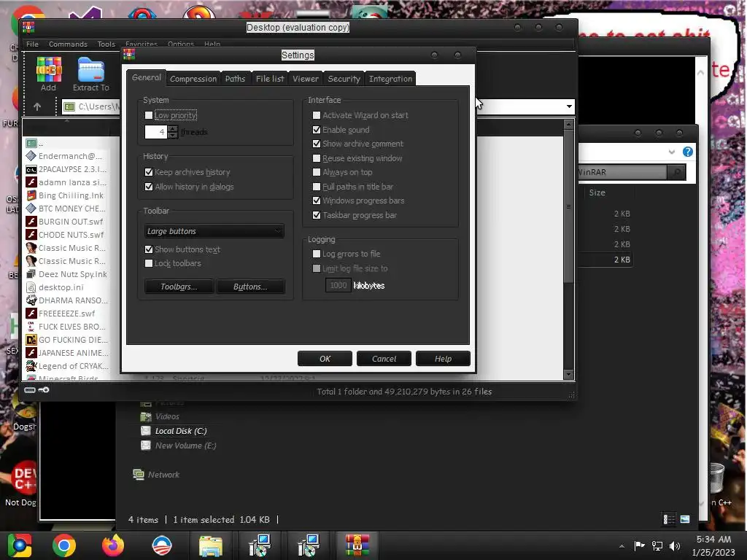Open Google Chrome from the taskbar
Image resolution: width=747 pixels, height=560 pixels.
tap(64, 545)
